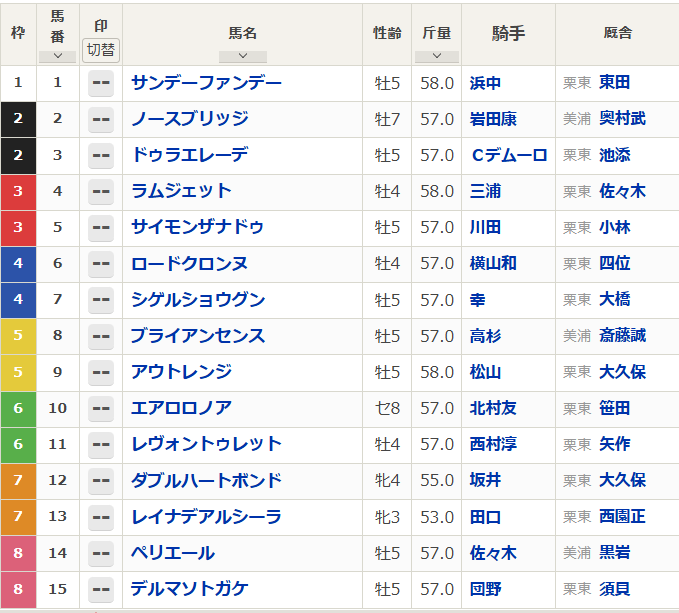Open trainer 矢作 stable page
This screenshot has height=613, width=679.
click(614, 444)
